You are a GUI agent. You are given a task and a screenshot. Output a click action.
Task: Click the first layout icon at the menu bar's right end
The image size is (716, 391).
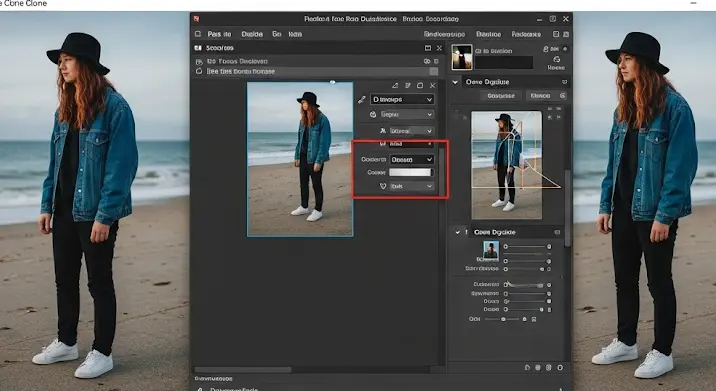pos(556,34)
